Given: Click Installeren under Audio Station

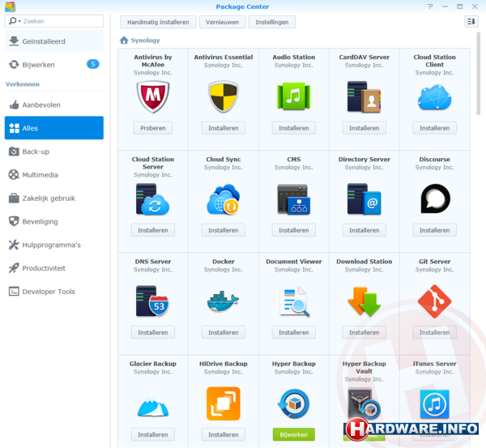Looking at the screenshot, I should (x=293, y=128).
